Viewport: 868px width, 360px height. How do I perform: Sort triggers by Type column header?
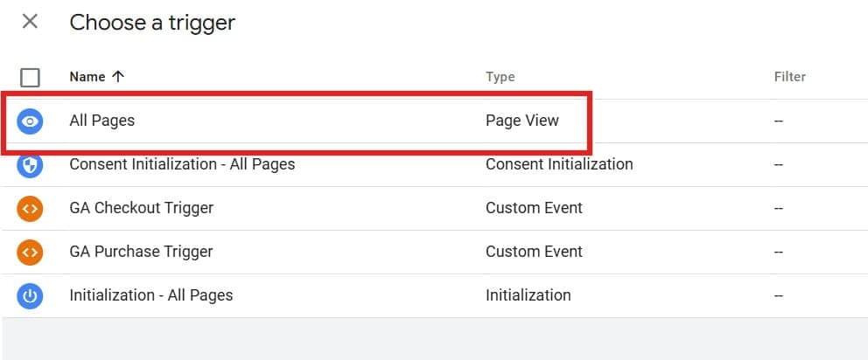[x=500, y=77]
